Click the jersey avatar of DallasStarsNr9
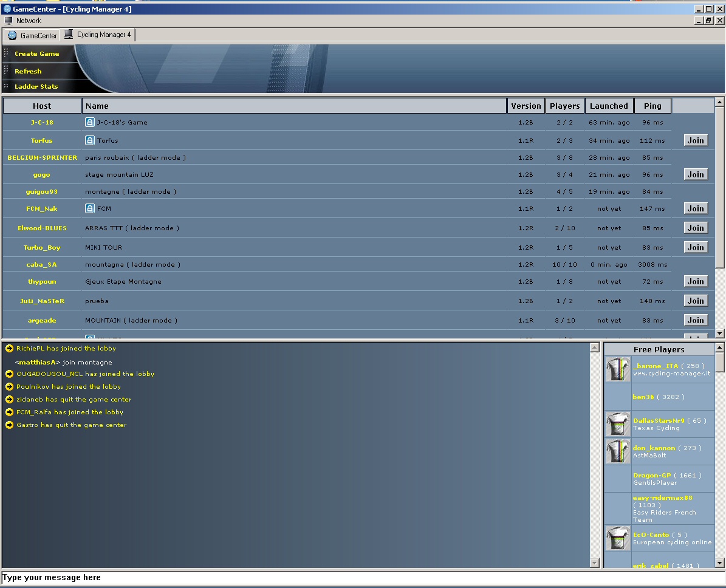The image size is (726, 588). pyautogui.click(x=618, y=424)
